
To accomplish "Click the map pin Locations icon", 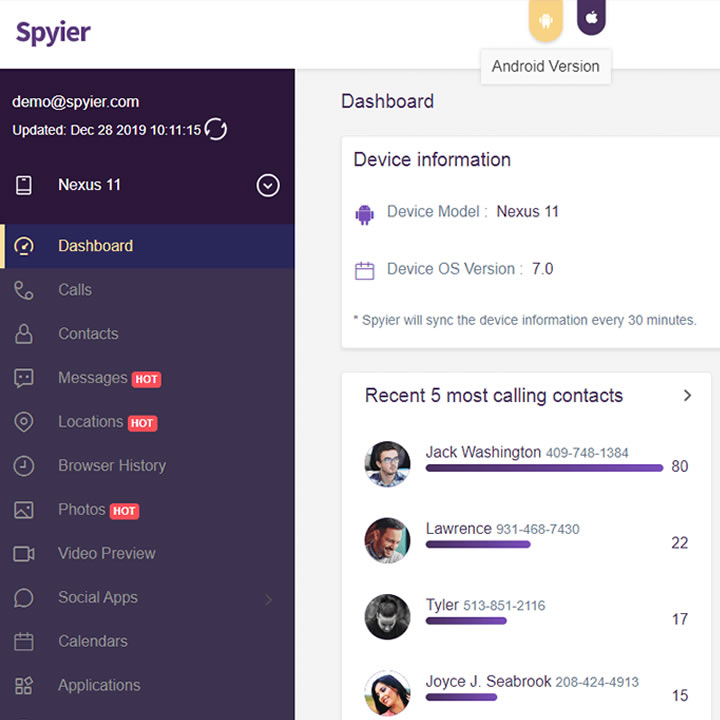I will point(24,422).
